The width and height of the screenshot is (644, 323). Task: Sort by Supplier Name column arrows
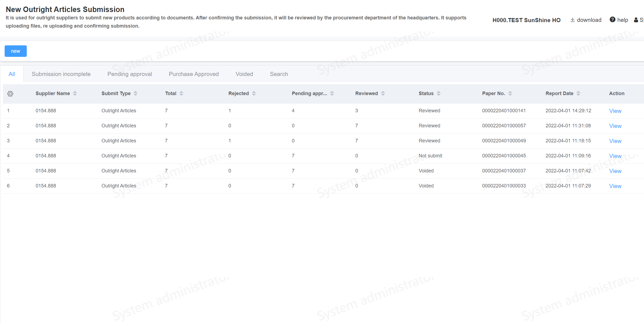[75, 93]
